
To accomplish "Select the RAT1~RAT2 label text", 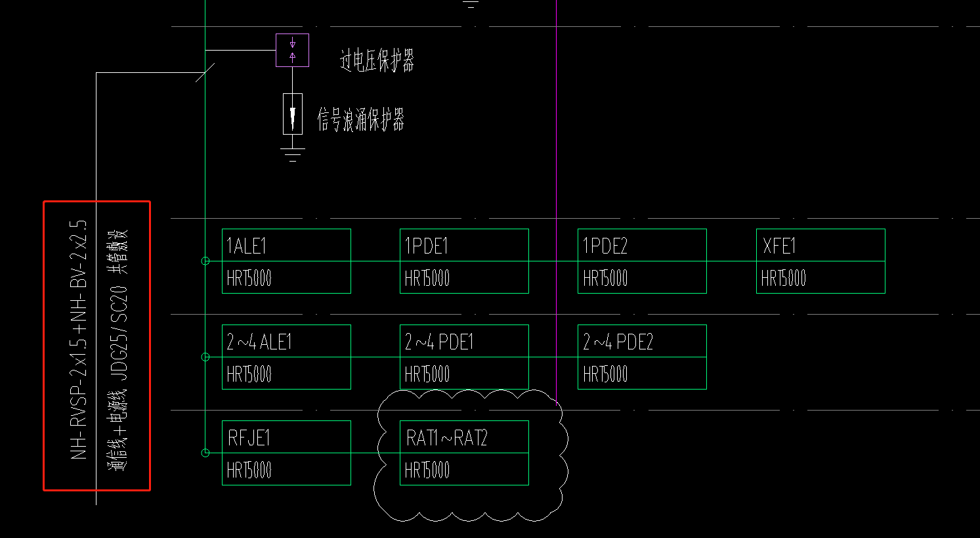I will 446,437.
